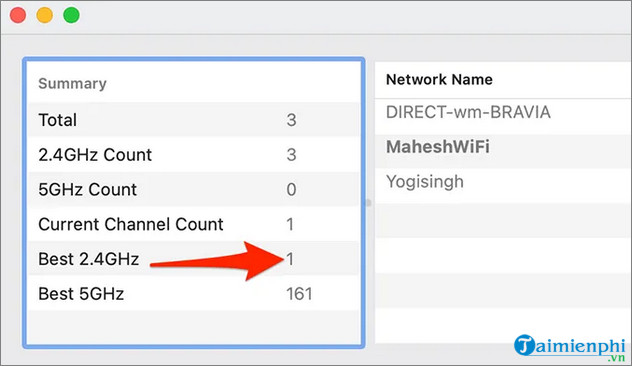Click the Current Channel Count value 1
Screen dimensions: 632x366
click(x=290, y=224)
